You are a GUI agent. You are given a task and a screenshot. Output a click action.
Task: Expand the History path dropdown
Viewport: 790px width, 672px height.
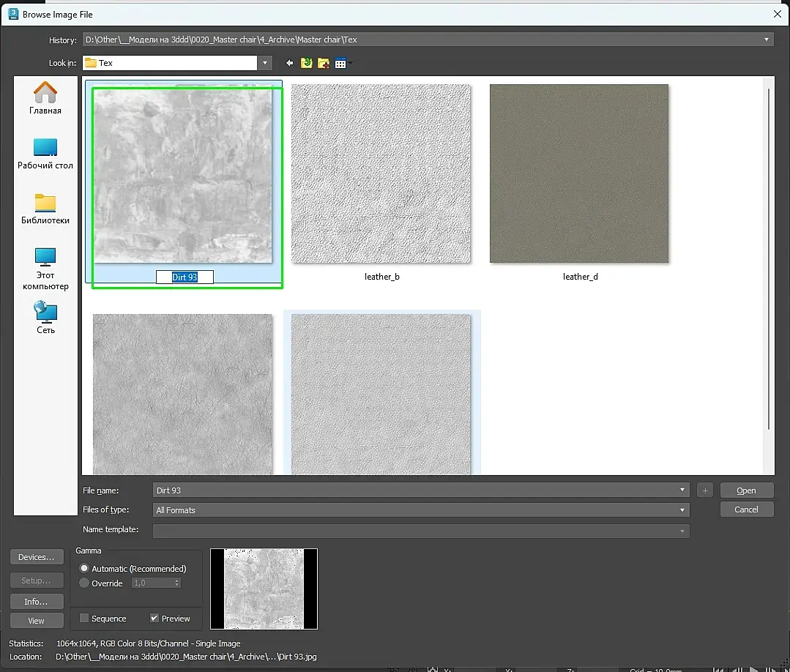click(x=766, y=40)
